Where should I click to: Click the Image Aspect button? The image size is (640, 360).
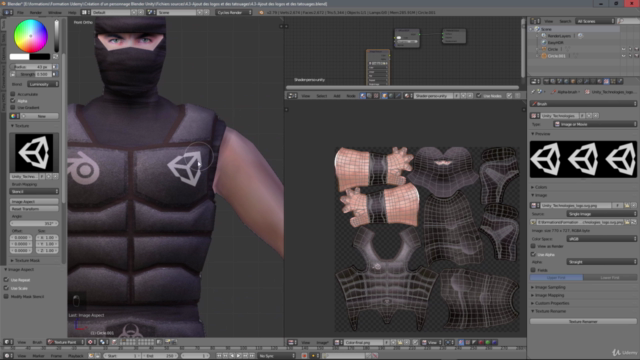tap(34, 202)
